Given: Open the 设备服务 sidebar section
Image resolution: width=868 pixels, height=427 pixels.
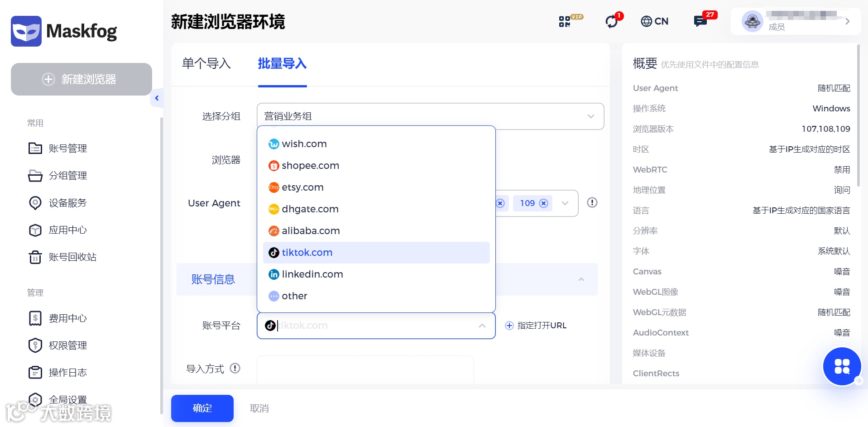Looking at the screenshot, I should (67, 203).
